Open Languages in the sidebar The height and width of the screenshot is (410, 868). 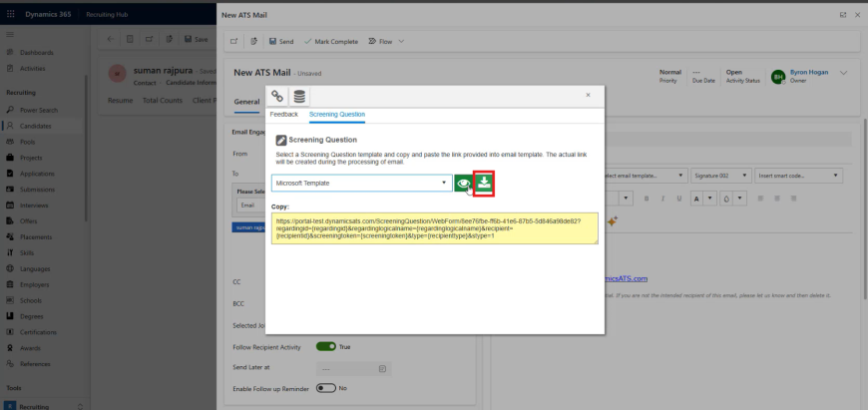pyautogui.click(x=35, y=269)
